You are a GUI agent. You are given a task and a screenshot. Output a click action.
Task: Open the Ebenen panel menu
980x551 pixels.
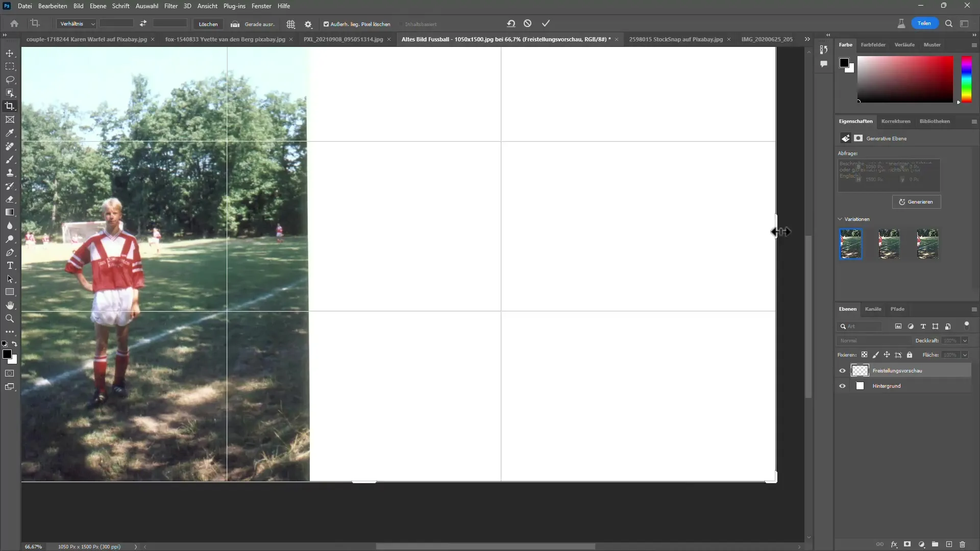point(974,309)
